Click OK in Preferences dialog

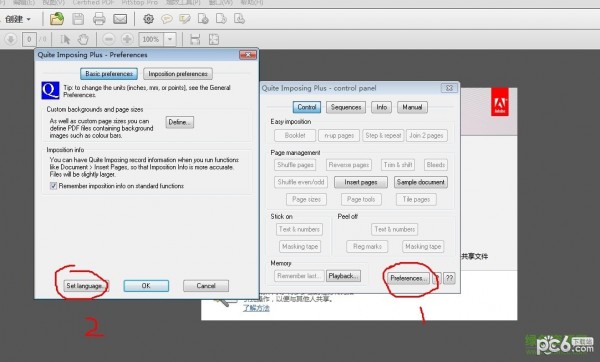pyautogui.click(x=146, y=285)
